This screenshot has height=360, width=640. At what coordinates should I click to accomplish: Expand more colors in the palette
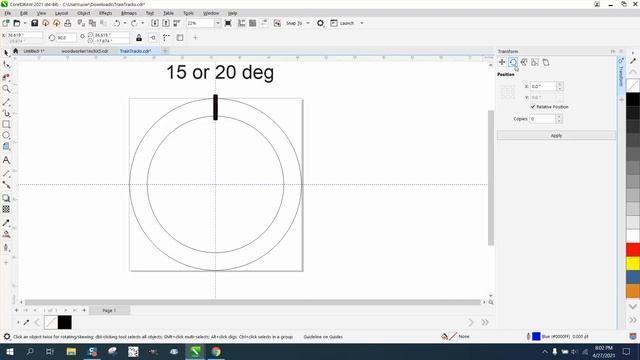(633, 320)
